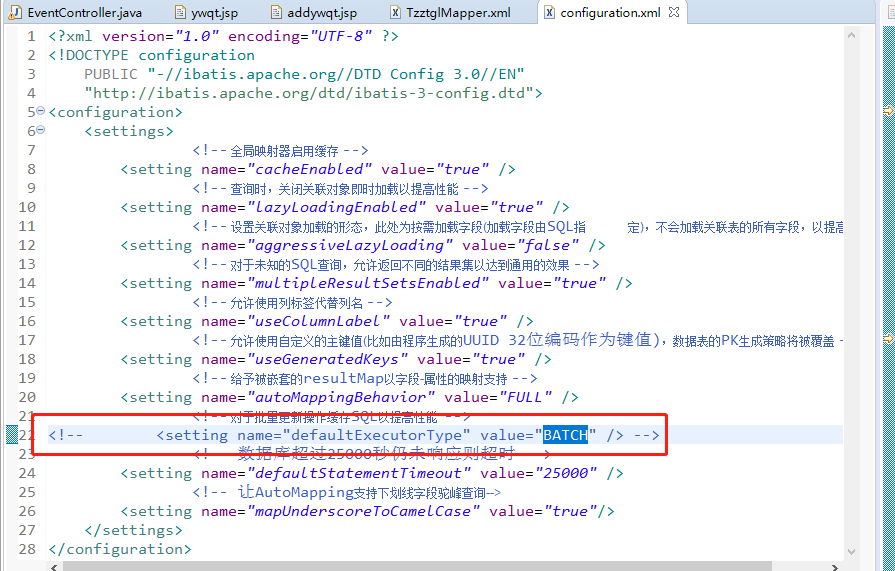Screen dimensions: 895x571
Task: Click the PUBLIC DTD Config identifier on line 3
Action: [304, 74]
